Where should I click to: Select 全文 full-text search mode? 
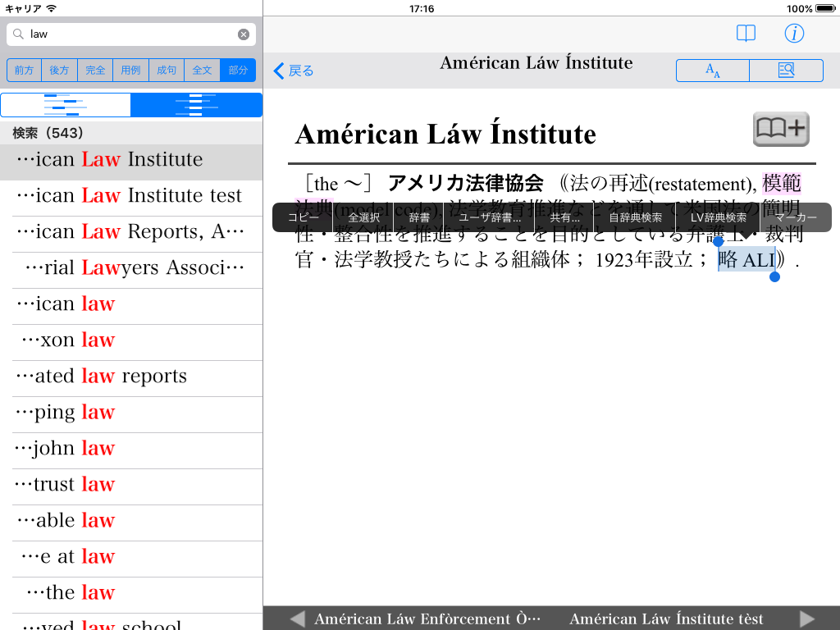[202, 71]
